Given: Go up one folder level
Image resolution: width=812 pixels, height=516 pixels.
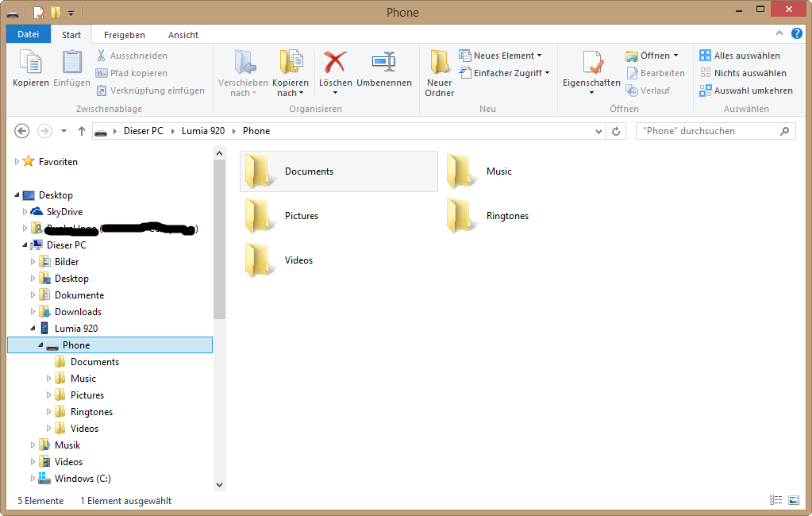Looking at the screenshot, I should point(81,131).
